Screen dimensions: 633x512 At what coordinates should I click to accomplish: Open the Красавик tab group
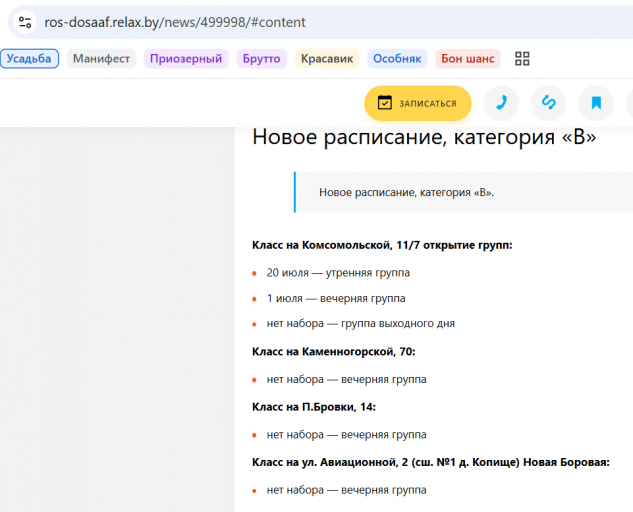pos(327,59)
